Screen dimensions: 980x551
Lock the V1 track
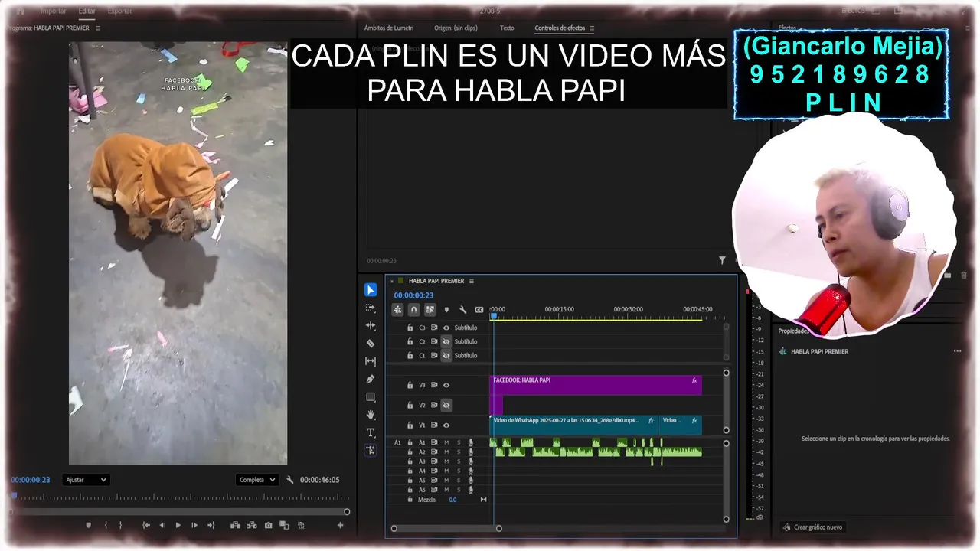[410, 425]
